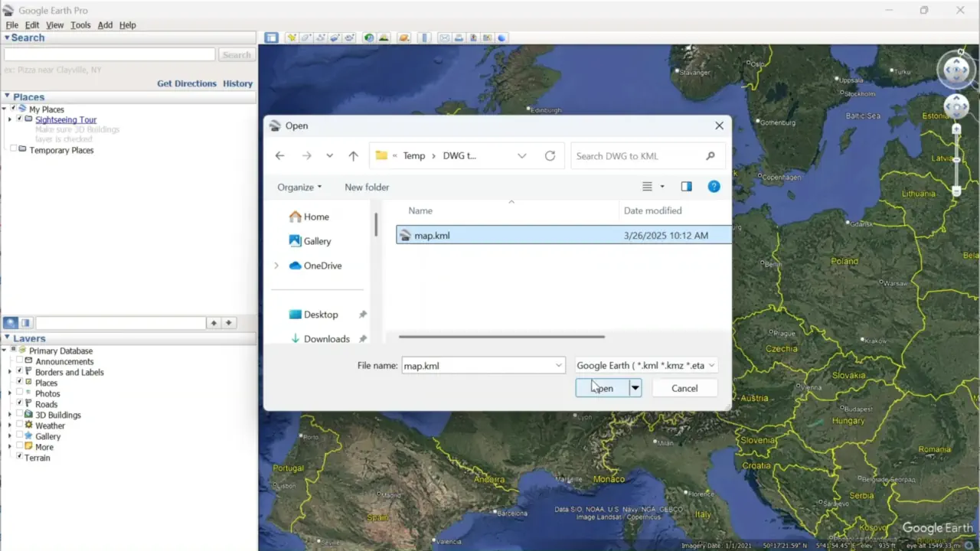Click the Sightseeing Tour link
The image size is (980, 551).
click(66, 119)
